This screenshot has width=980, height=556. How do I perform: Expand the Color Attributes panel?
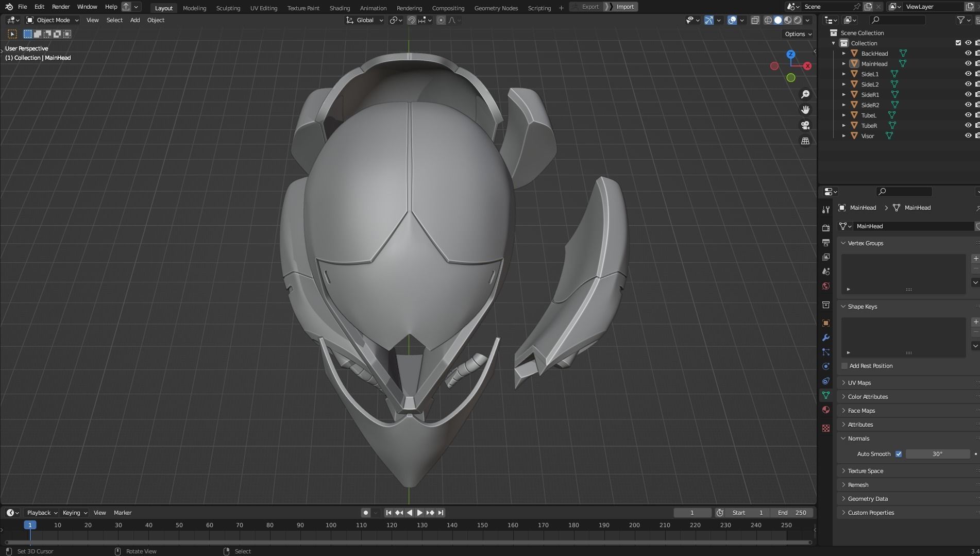tap(868, 397)
